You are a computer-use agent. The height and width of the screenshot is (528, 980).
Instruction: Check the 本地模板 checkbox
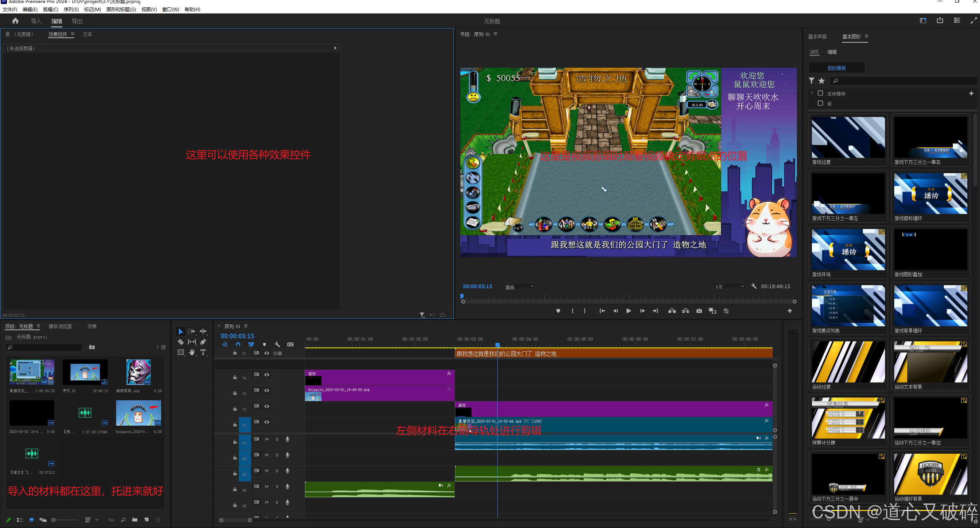[x=820, y=93]
